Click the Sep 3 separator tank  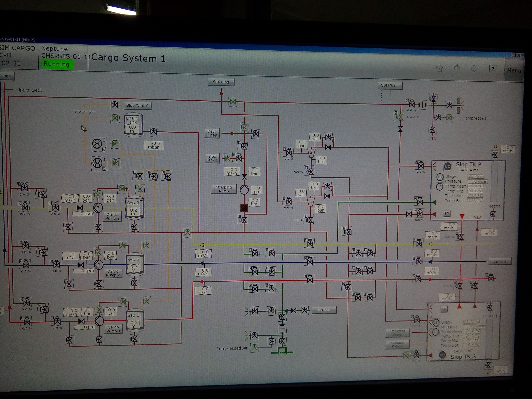135,208
